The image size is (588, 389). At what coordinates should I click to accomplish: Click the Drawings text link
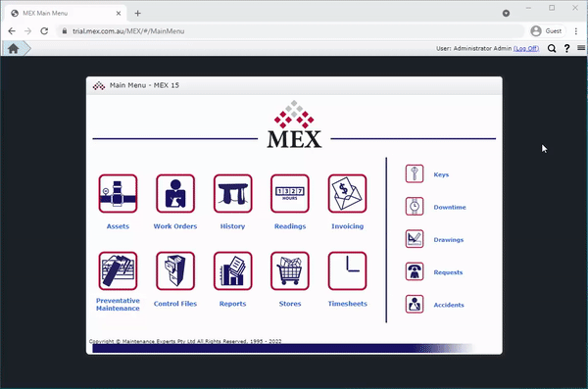449,240
